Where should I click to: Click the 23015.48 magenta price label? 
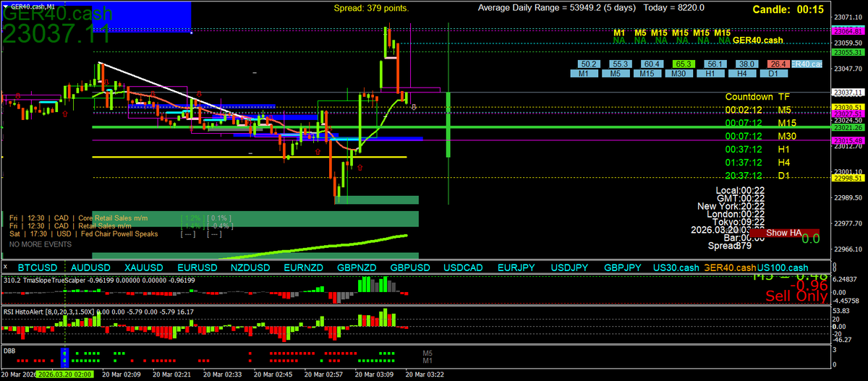click(x=846, y=140)
